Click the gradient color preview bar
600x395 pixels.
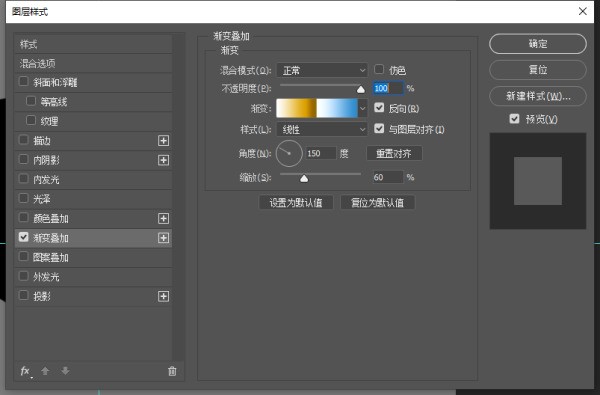click(317, 108)
